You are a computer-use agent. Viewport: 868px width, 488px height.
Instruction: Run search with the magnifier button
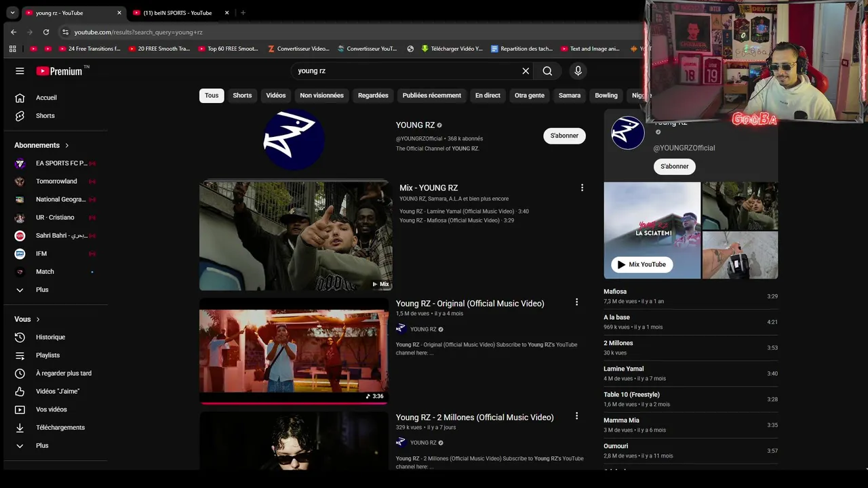coord(547,70)
